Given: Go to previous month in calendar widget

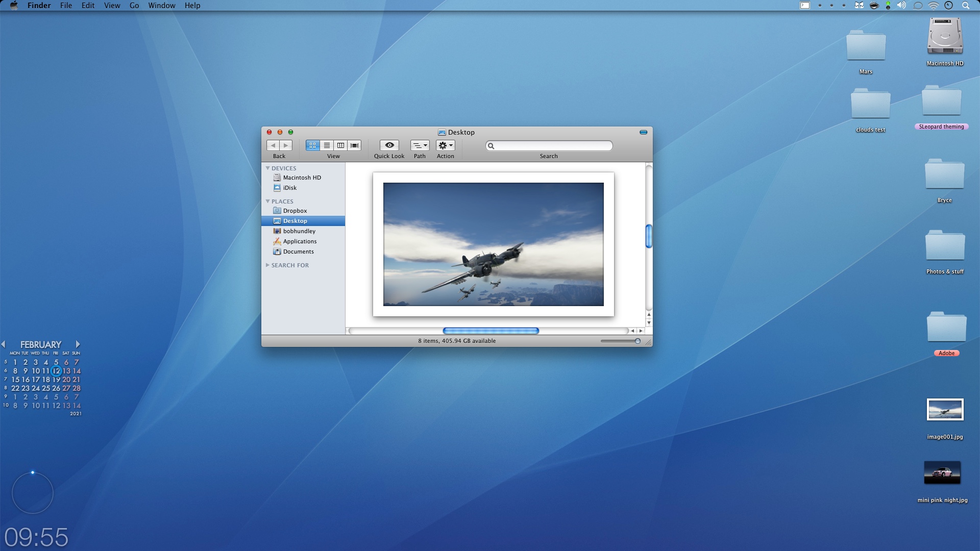Looking at the screenshot, I should coord(4,344).
